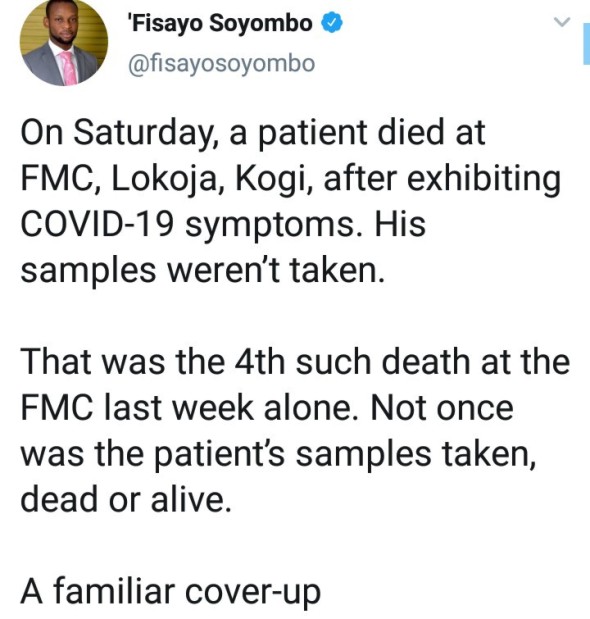Open the tweet options chevron menu
590x619 pixels.
(562, 22)
